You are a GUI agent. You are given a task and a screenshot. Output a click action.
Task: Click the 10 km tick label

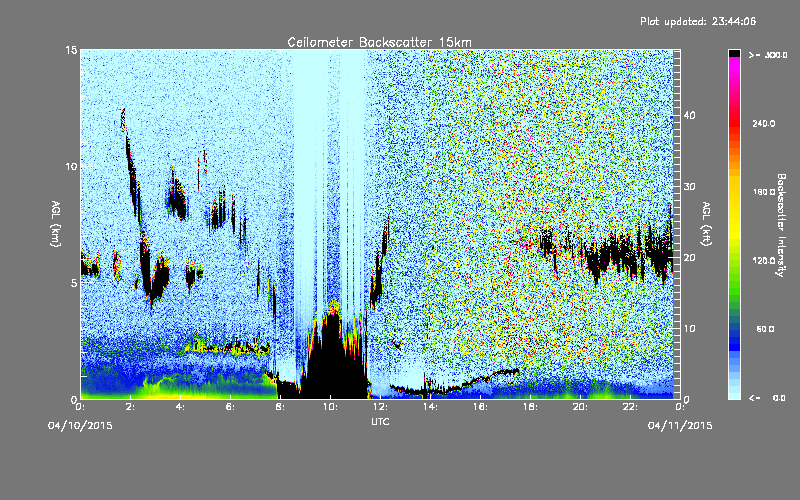pyautogui.click(x=71, y=167)
